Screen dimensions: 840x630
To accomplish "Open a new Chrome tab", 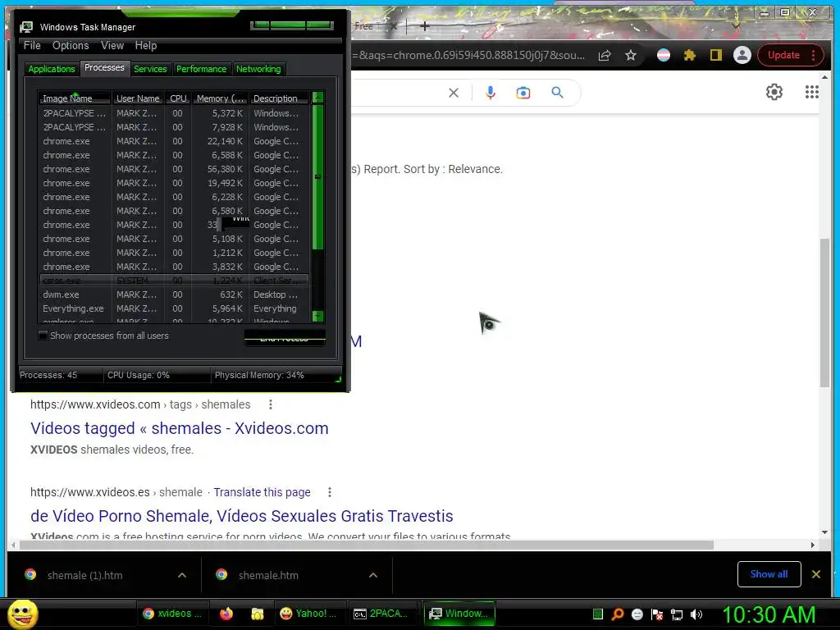I will (424, 25).
